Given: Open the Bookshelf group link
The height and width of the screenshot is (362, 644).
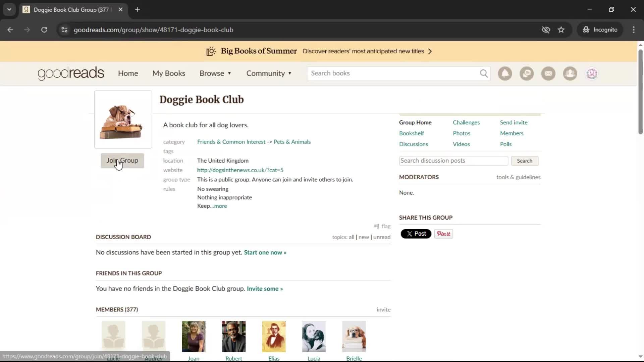Looking at the screenshot, I should [412, 133].
